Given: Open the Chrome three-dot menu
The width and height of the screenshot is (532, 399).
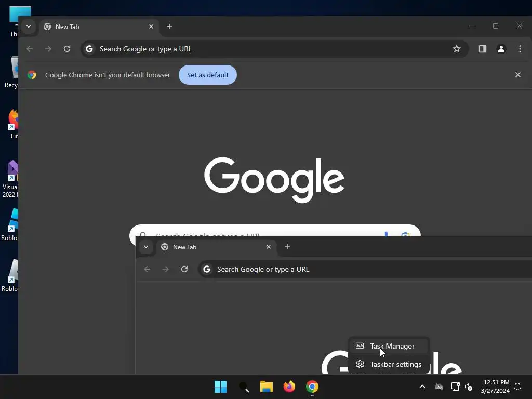Looking at the screenshot, I should pos(520,49).
